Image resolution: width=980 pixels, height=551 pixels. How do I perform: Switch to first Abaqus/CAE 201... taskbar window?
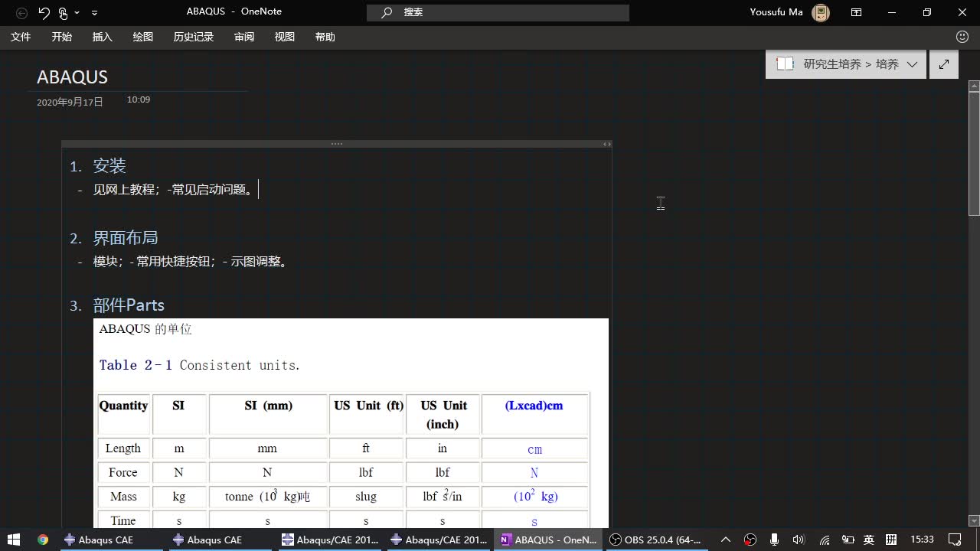point(330,540)
